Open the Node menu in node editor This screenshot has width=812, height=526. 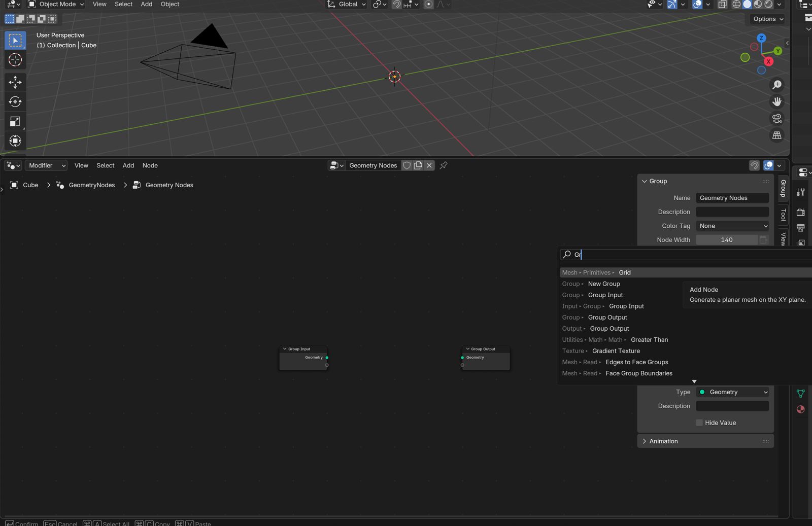click(x=150, y=166)
